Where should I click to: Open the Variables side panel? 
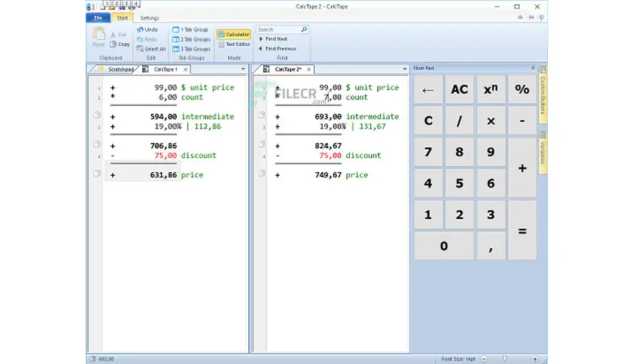click(x=542, y=152)
